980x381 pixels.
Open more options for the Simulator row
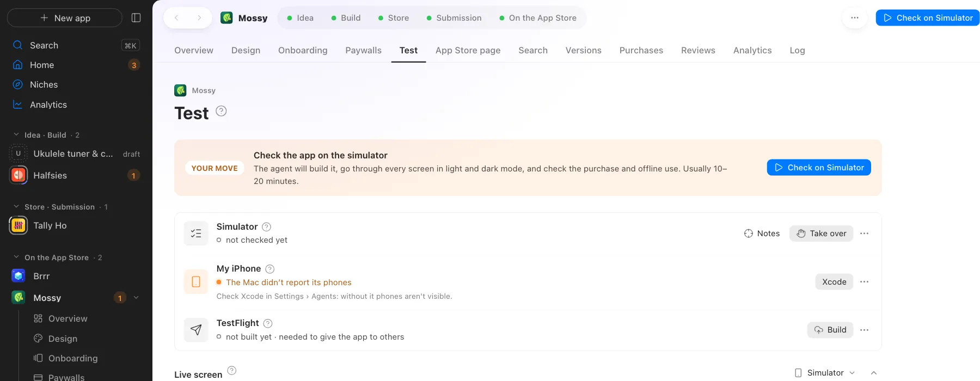tap(864, 233)
